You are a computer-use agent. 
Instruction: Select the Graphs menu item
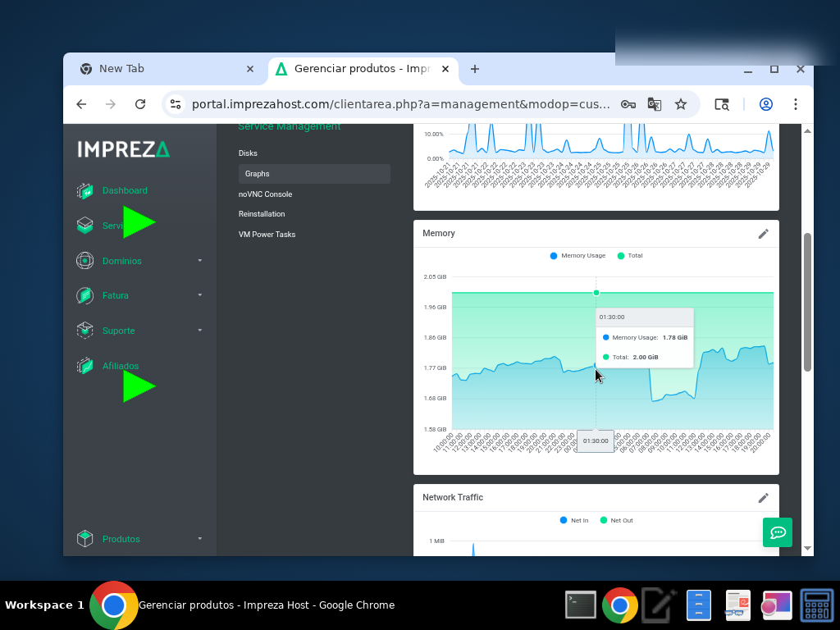click(x=314, y=174)
